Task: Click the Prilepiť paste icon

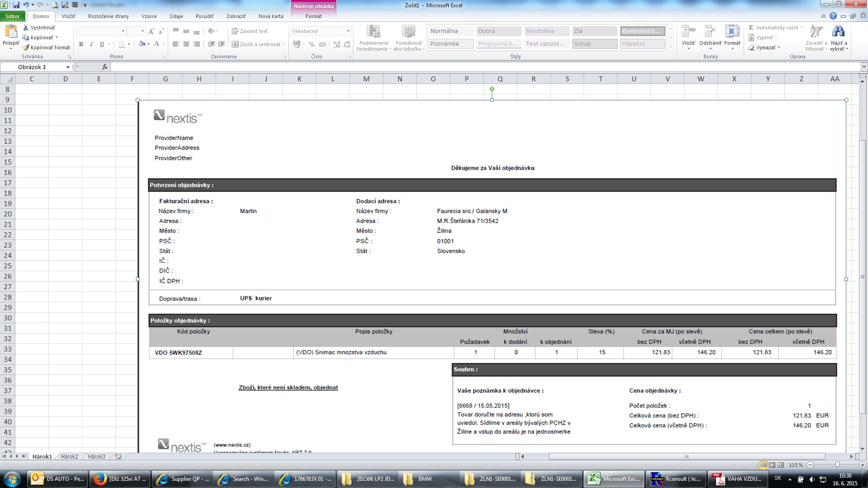Action: coord(10,32)
